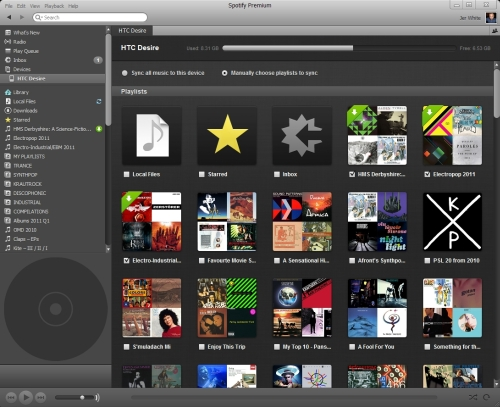Viewport: 500px width, 407px height.
Task: Open OMD 2010 playlist
Action: point(25,230)
